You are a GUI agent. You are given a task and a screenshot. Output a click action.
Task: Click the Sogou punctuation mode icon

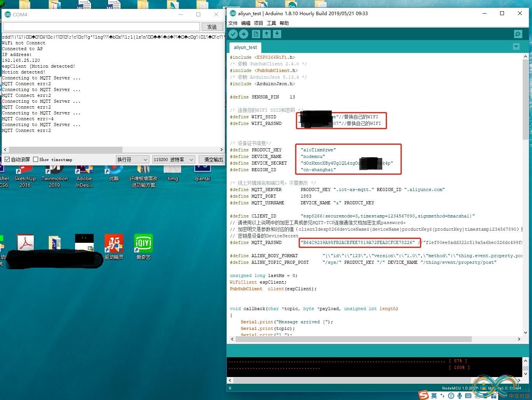(x=443, y=396)
